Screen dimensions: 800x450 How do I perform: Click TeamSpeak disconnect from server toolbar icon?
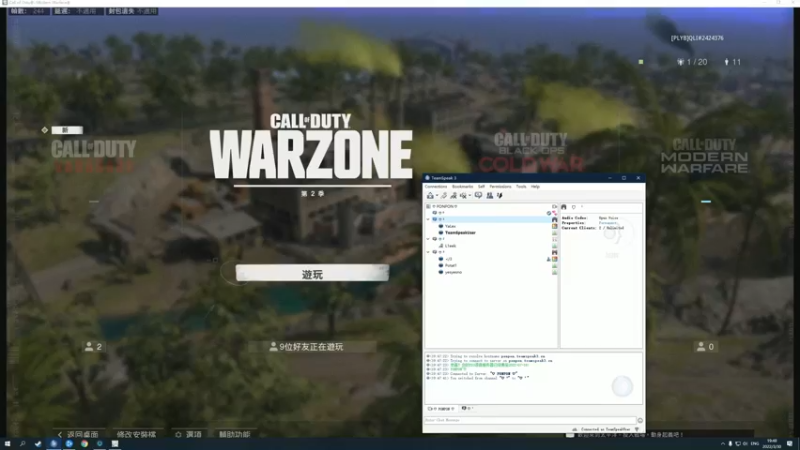point(444,195)
